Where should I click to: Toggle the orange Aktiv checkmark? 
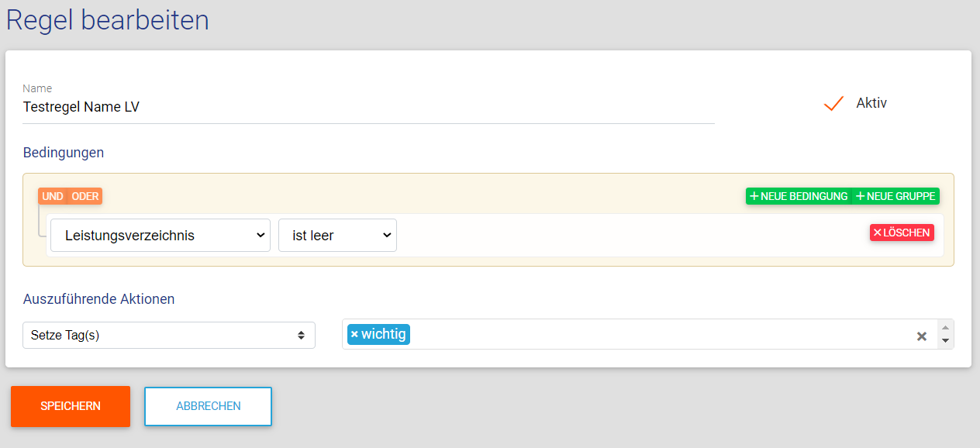click(x=833, y=104)
